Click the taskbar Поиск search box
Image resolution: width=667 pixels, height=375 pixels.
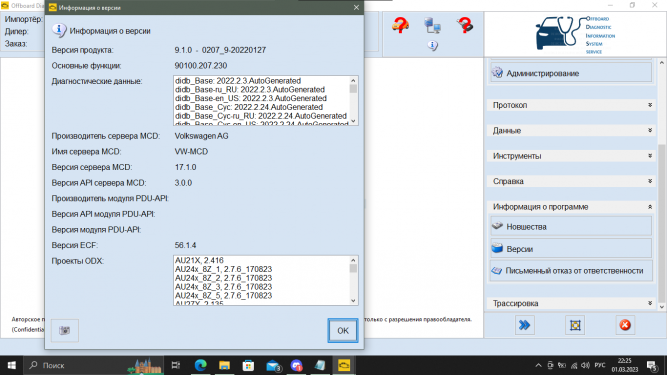(x=94, y=365)
